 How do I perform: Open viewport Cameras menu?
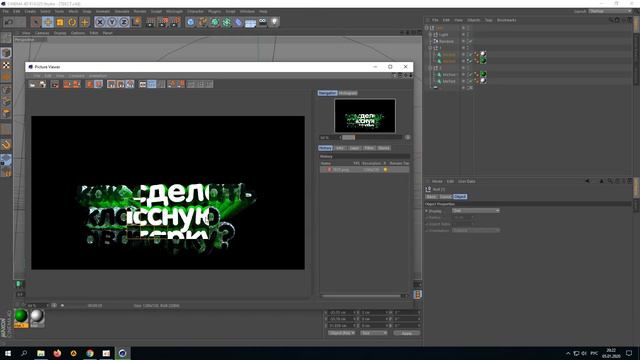coord(42,33)
